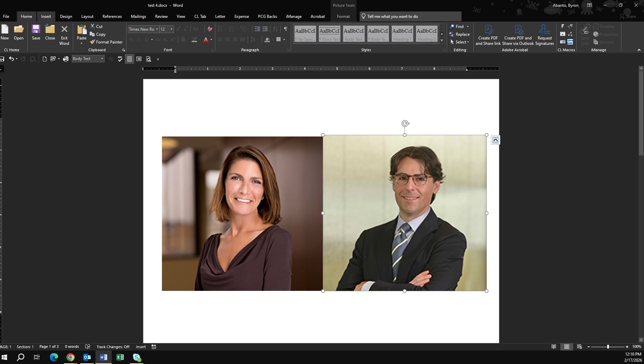Screen dimensions: 644x364
Task: Open the Picture Tools Format tab
Action: pyautogui.click(x=343, y=17)
